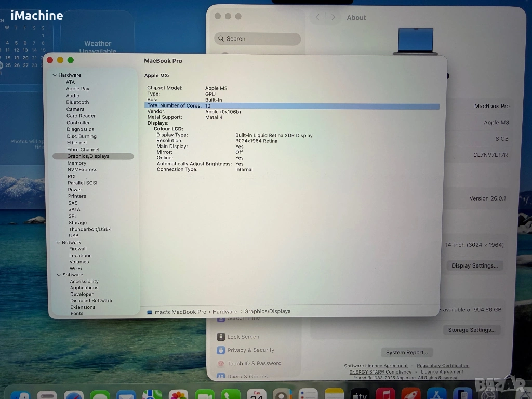
Task: Choose Thunderbolt/USB4 from the sidebar
Action: [x=90, y=229]
